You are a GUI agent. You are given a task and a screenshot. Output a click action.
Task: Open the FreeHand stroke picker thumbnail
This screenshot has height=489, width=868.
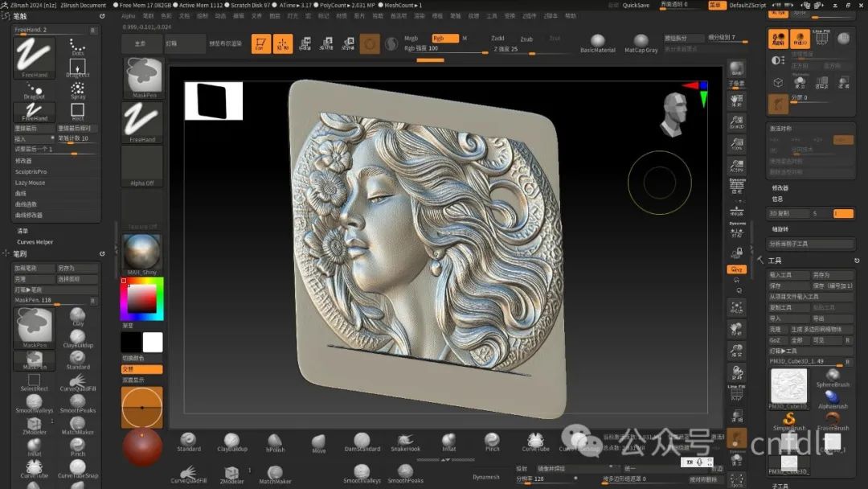click(x=142, y=121)
